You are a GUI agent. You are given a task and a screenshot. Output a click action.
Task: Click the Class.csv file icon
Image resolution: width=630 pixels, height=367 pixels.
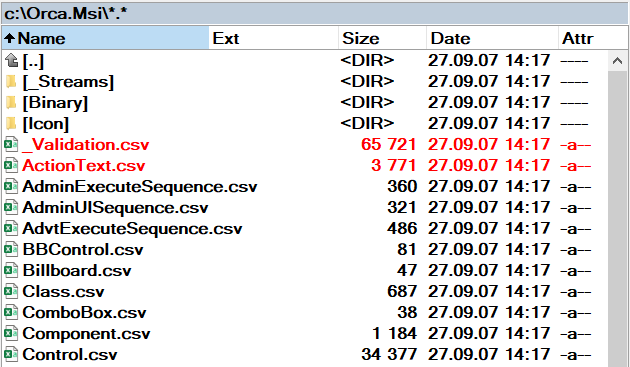click(x=11, y=291)
